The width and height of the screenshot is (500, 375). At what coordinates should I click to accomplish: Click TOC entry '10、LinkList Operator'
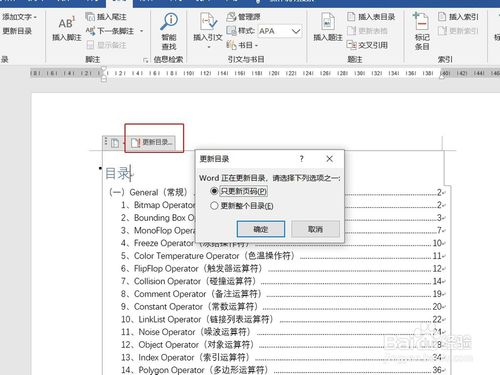coord(197,319)
